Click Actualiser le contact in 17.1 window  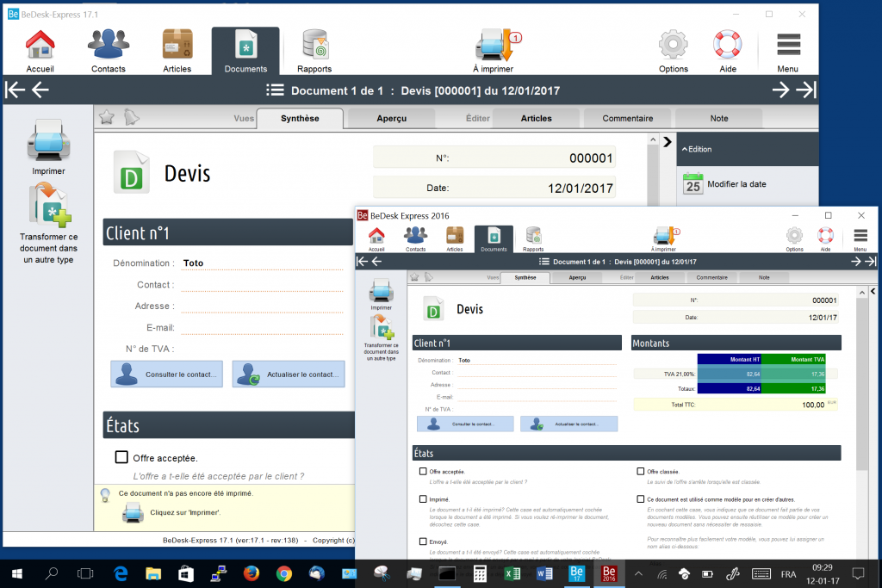289,374
